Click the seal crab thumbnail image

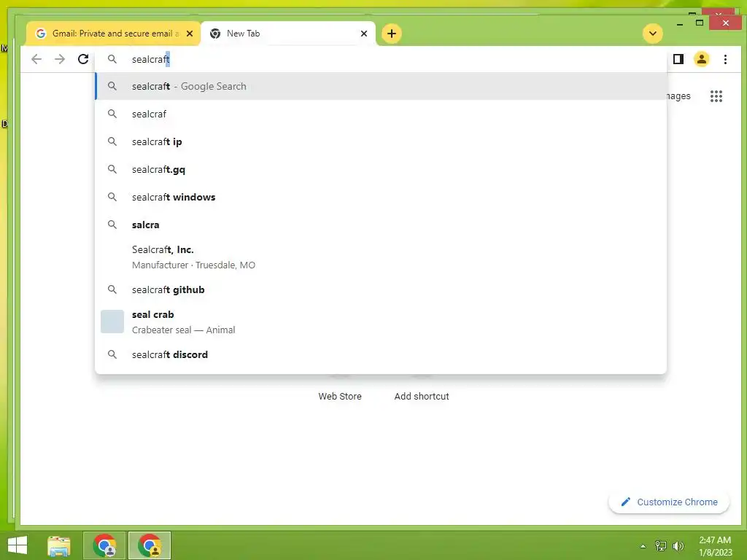click(x=112, y=322)
